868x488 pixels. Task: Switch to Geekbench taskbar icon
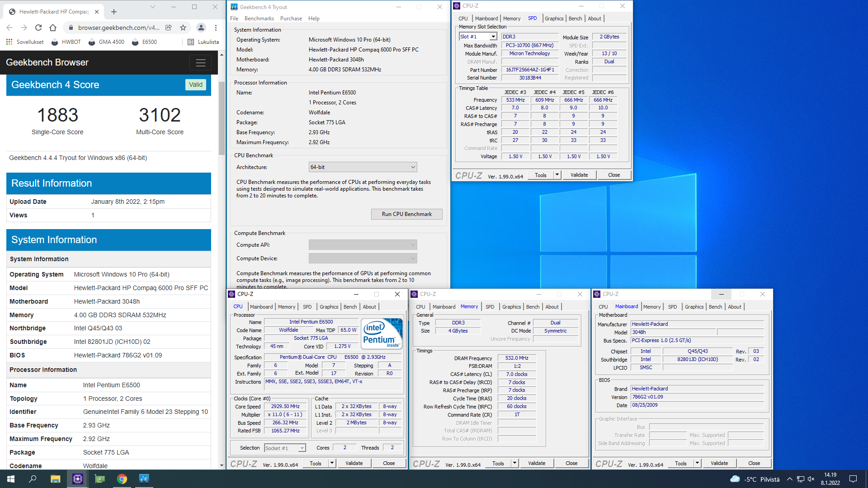tap(144, 479)
